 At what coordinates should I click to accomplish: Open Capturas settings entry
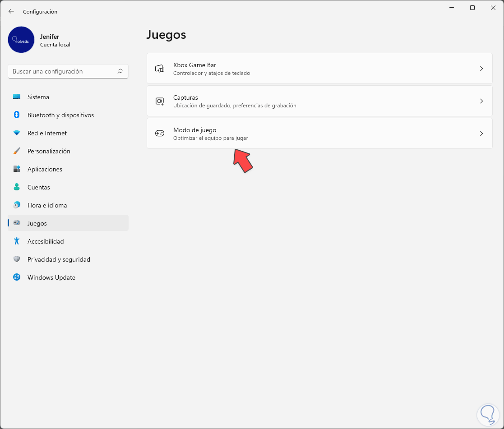point(185,98)
